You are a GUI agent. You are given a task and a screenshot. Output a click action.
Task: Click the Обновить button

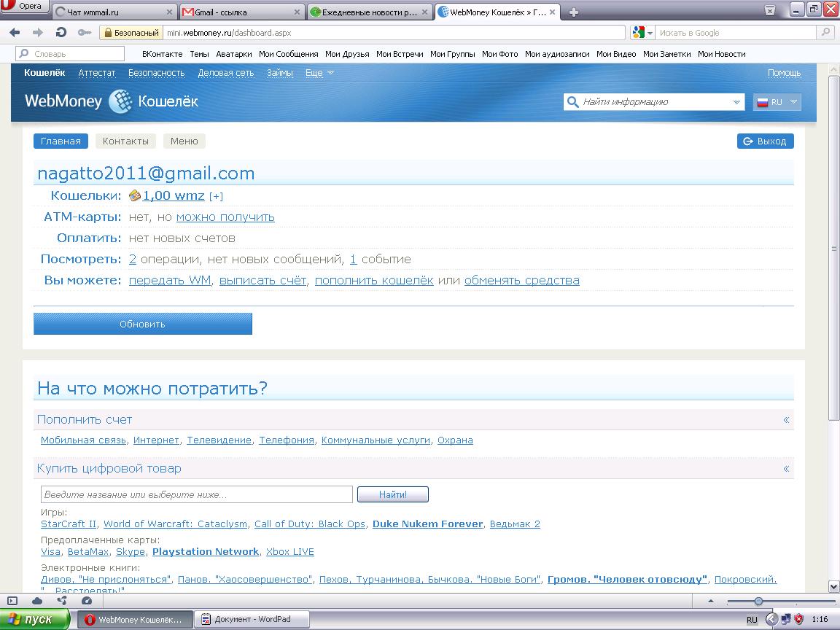(142, 324)
